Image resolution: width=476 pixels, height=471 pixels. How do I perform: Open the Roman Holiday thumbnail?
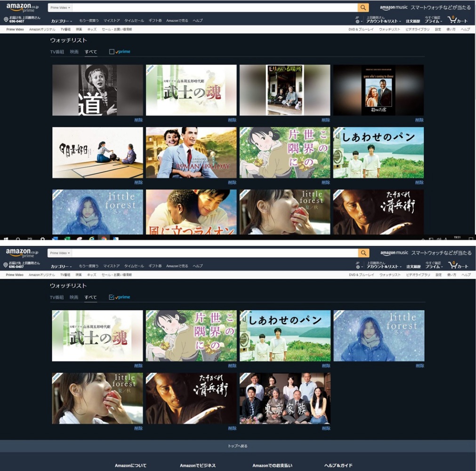coord(191,153)
